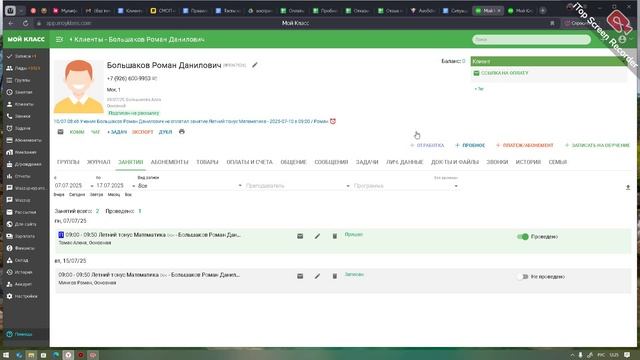Collapse the sidebar with the menu icon
The width and height of the screenshot is (640, 360).
click(x=59, y=40)
